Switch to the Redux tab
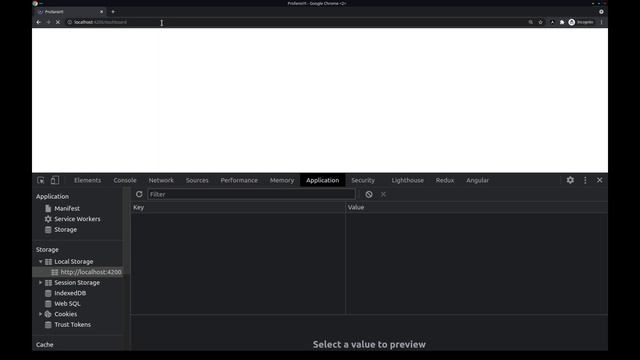640x360 pixels. point(445,180)
